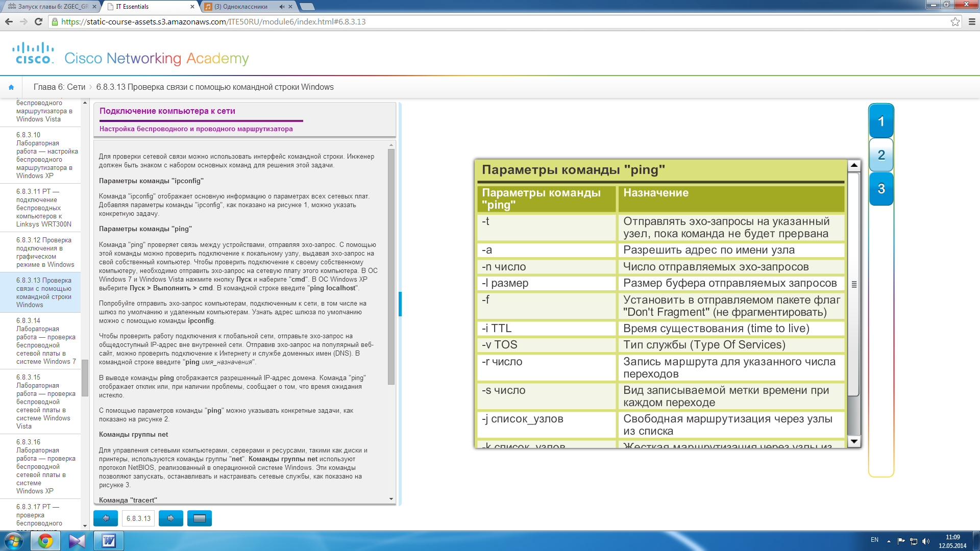Viewport: 980px width, 551px height.
Task: Toggle the media panel layout button
Action: [x=200, y=518]
